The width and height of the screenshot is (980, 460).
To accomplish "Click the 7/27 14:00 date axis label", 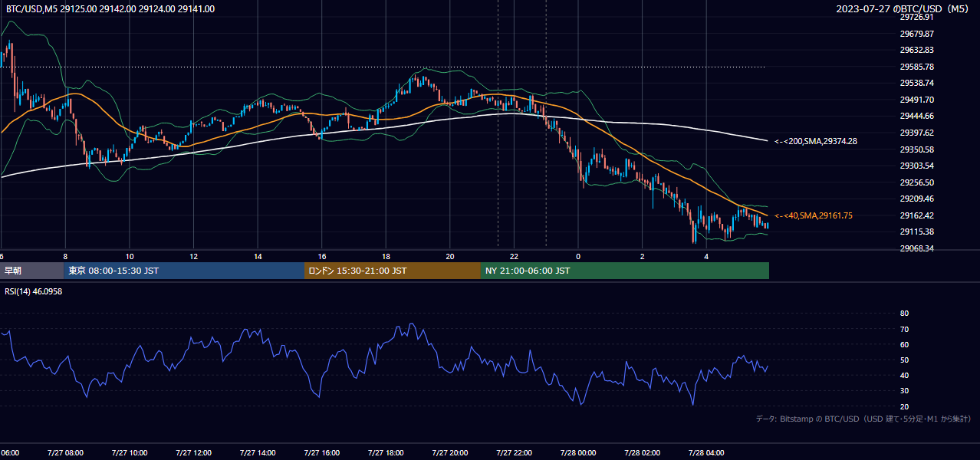I will 258,453.
